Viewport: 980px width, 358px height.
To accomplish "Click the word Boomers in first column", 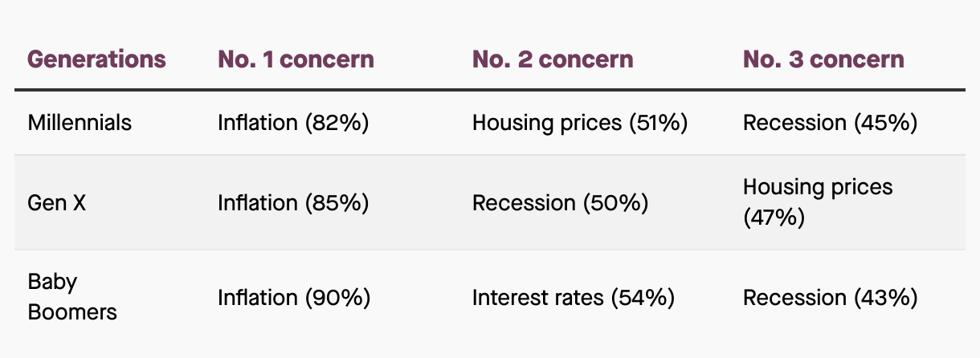I will (72, 312).
